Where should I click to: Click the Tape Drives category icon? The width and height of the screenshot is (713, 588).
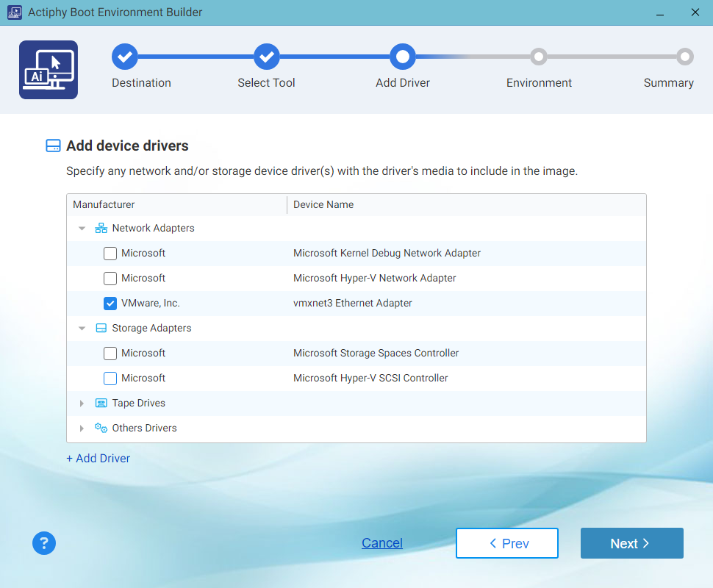(x=101, y=404)
